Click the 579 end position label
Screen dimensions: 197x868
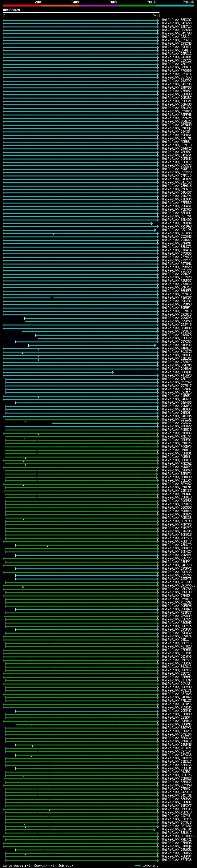pyautogui.click(x=155, y=15)
